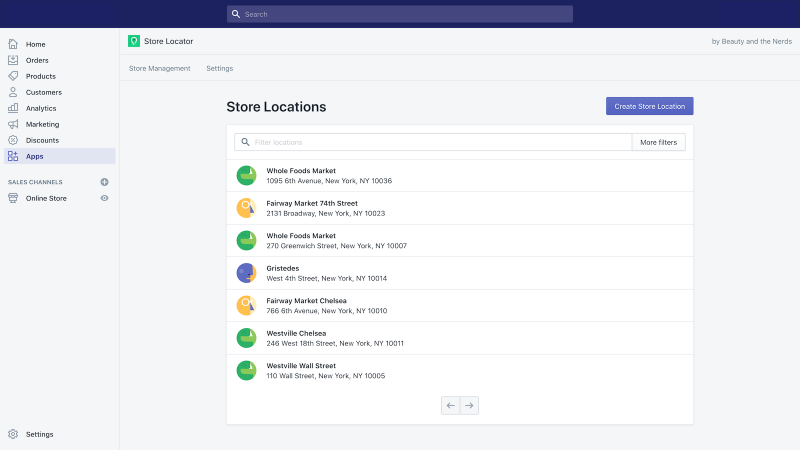Switch to the Settings tab of Store Locator
Image resolution: width=800 pixels, height=450 pixels.
coord(220,68)
